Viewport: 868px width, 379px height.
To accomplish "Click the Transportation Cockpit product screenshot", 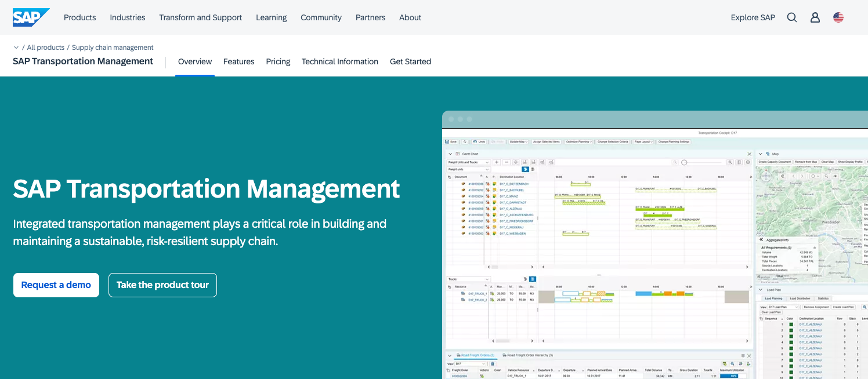I will click(x=655, y=245).
